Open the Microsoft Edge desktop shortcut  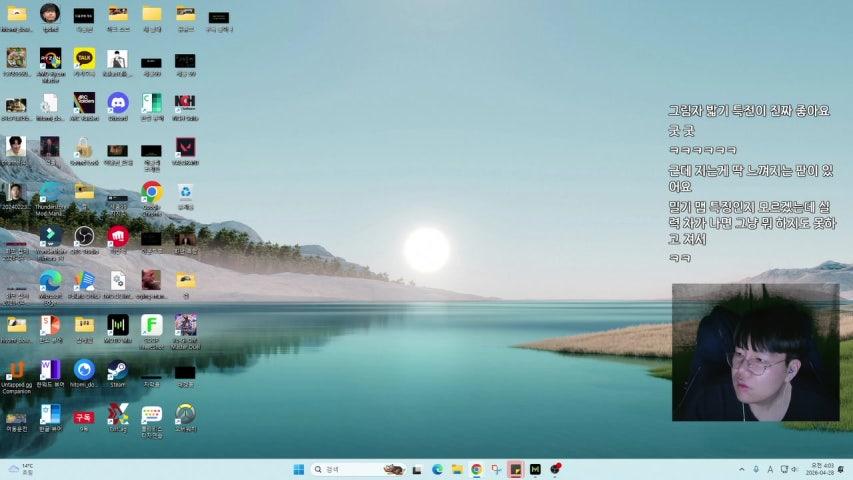pyautogui.click(x=50, y=281)
